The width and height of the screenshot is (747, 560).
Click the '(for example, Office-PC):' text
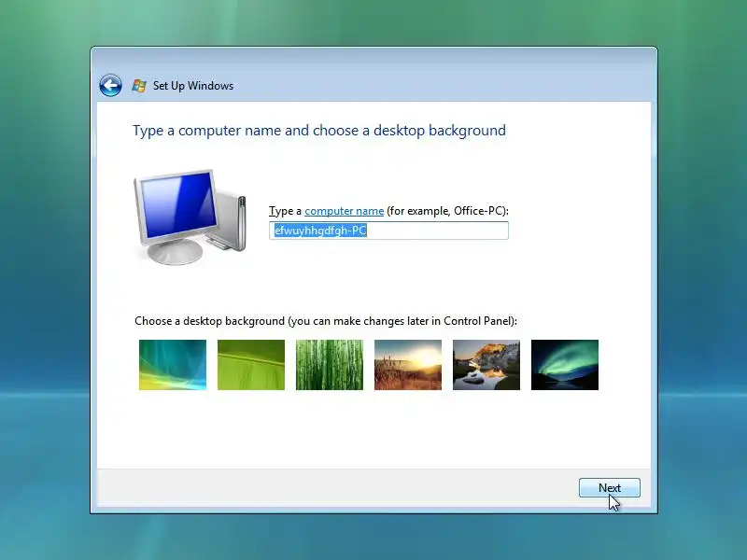[x=447, y=211]
